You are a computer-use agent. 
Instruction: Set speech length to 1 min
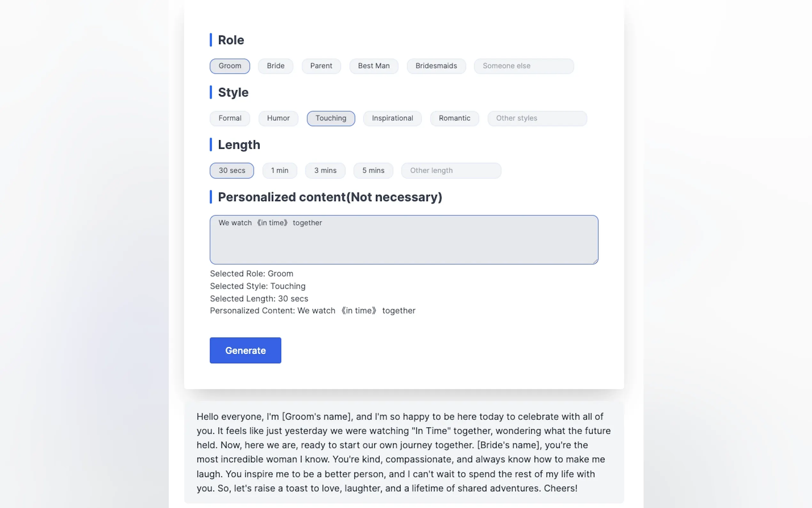(x=279, y=171)
